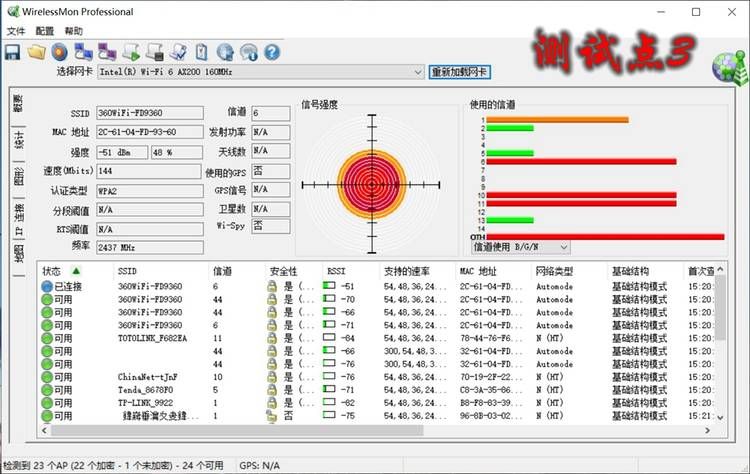Screen dimensions: 750x474
Task: Start logging with the green-arrow document icon
Action: click(131, 52)
